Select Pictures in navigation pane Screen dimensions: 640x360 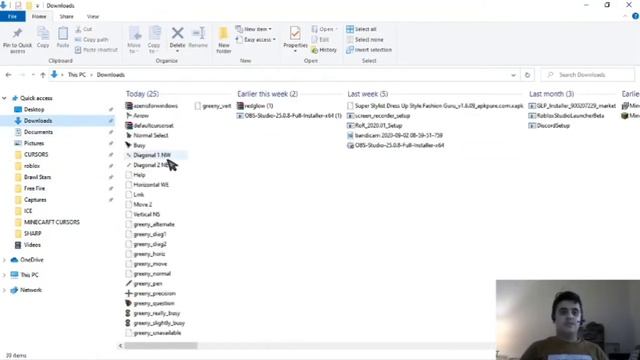[34, 143]
